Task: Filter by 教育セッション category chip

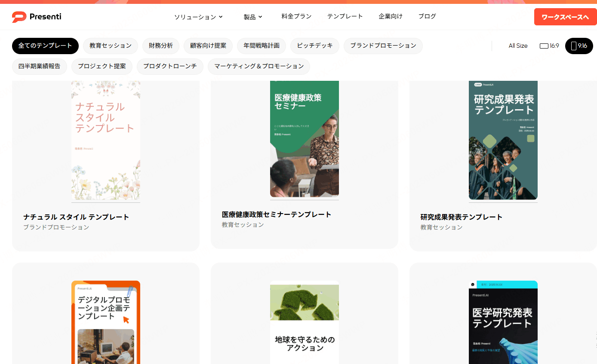Action: [111, 46]
